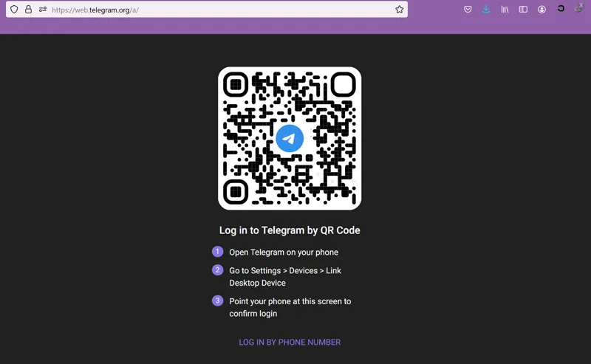Click the step 1 number badge
This screenshot has width=591, height=364.
[217, 252]
